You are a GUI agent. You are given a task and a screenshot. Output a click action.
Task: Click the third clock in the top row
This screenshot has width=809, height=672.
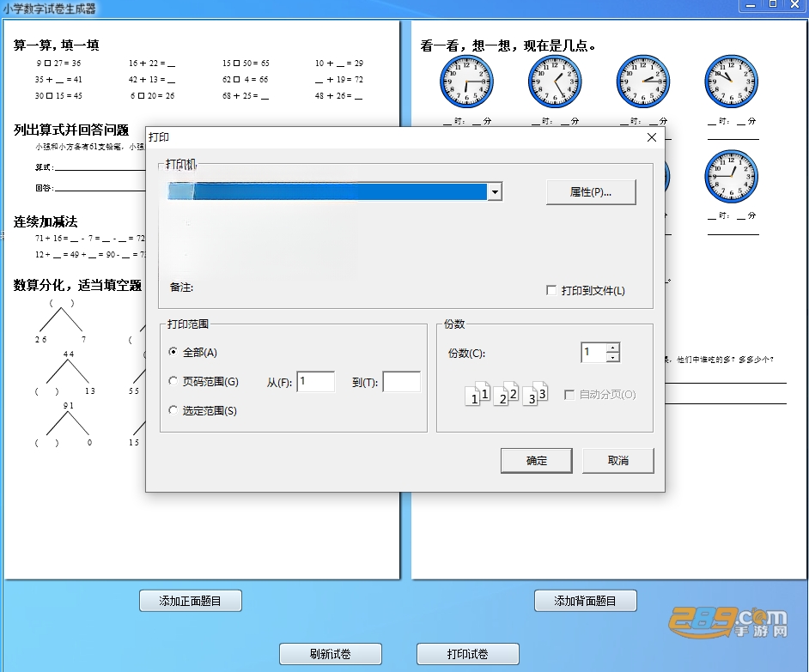(x=643, y=82)
